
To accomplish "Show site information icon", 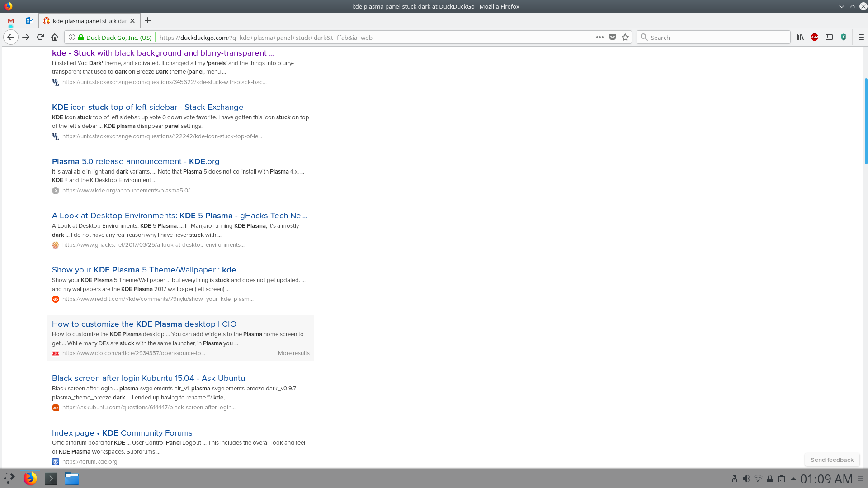I will 71,37.
